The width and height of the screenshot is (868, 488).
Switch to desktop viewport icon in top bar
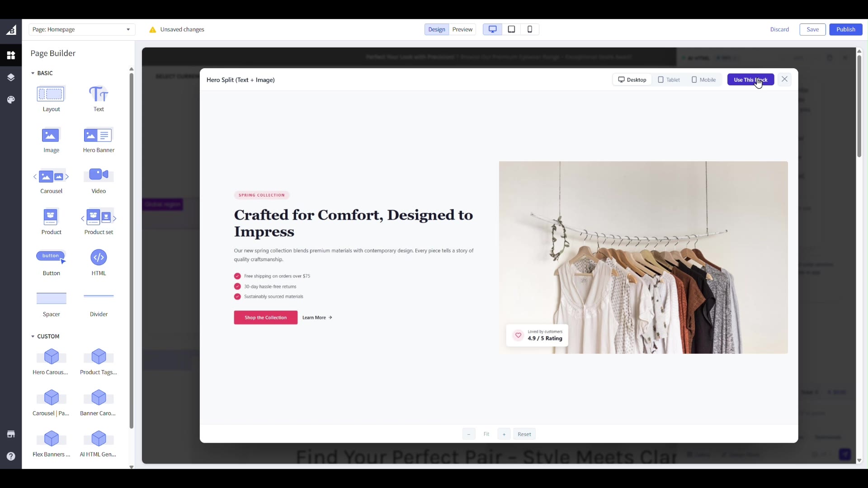[x=493, y=29]
